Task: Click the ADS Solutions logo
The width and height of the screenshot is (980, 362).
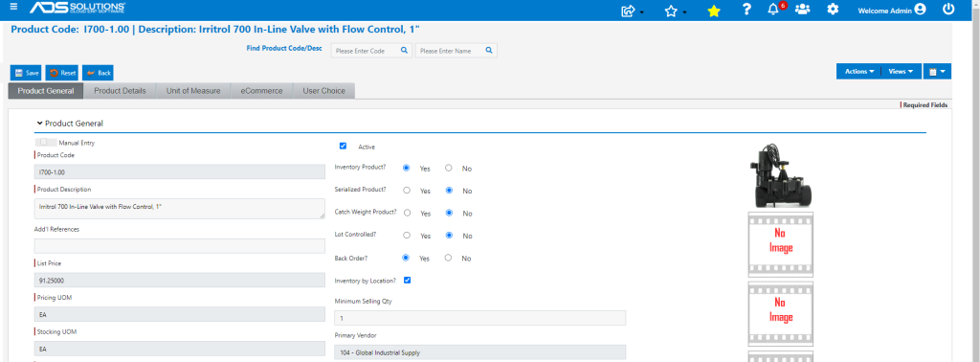Action: (x=78, y=8)
